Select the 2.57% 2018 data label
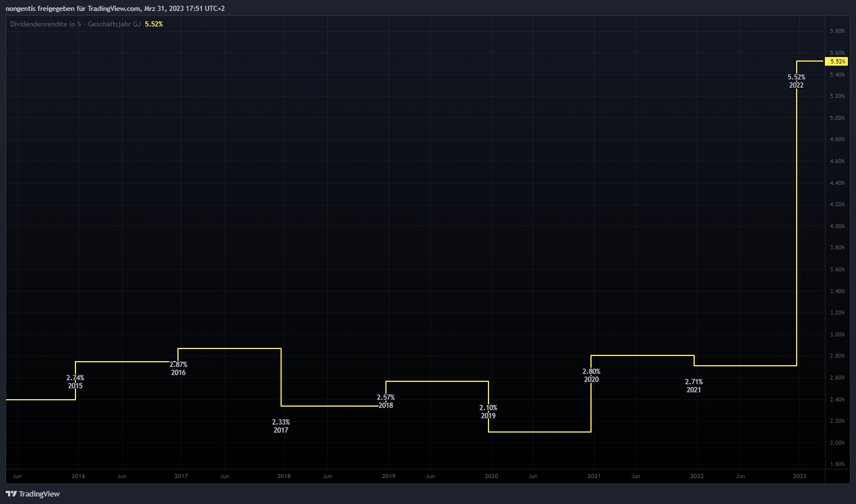 [386, 401]
